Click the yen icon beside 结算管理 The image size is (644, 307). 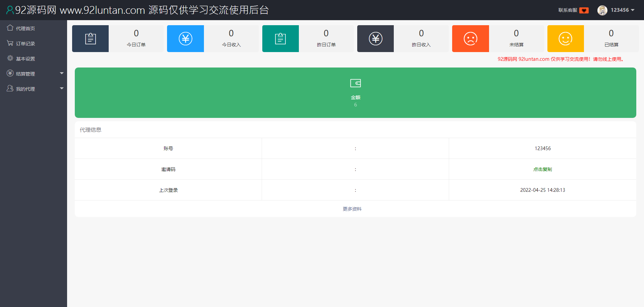[10, 73]
